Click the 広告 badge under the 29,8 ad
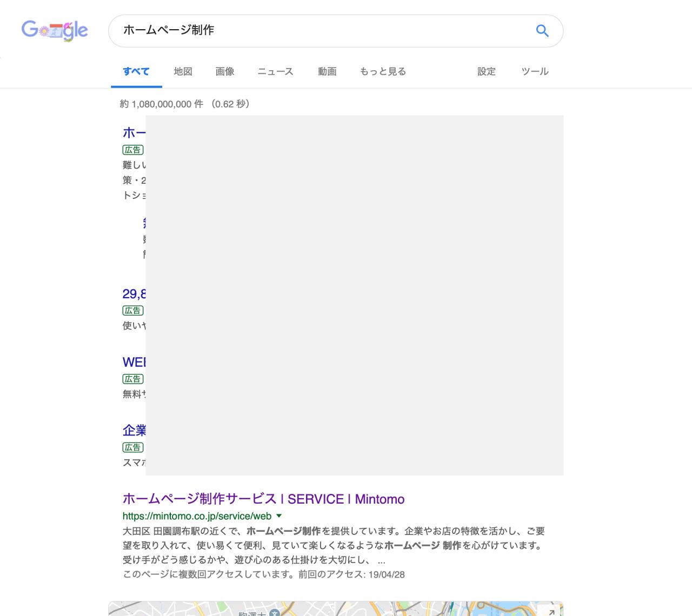Viewport: 692px width, 616px height. [133, 311]
